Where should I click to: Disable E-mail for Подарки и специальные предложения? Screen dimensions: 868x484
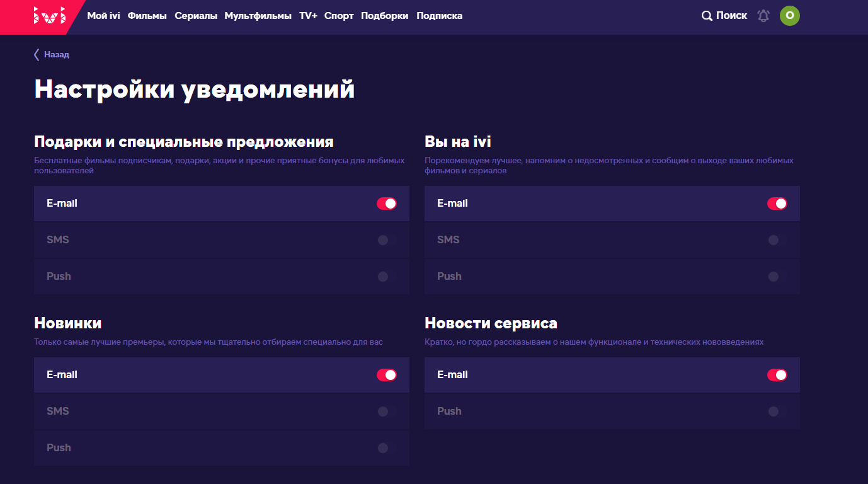[x=387, y=204]
